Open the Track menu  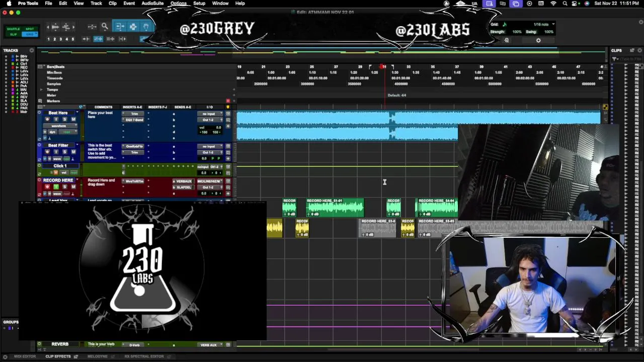(96, 4)
